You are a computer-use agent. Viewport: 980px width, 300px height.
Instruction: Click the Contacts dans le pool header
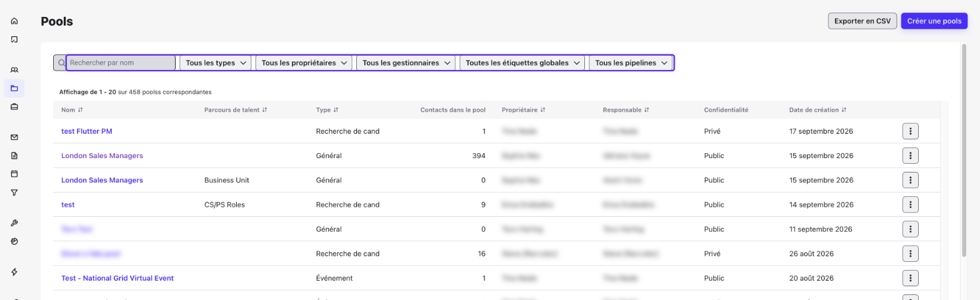tap(453, 110)
